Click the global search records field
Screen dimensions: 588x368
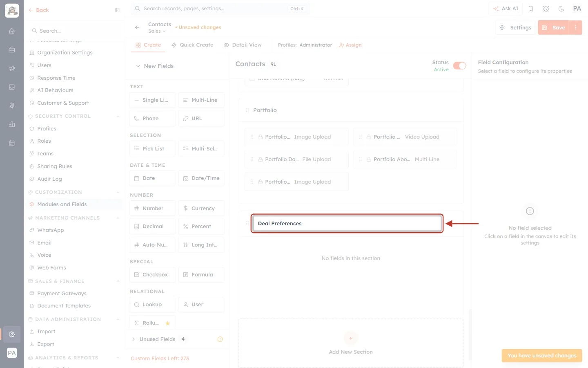pos(220,9)
